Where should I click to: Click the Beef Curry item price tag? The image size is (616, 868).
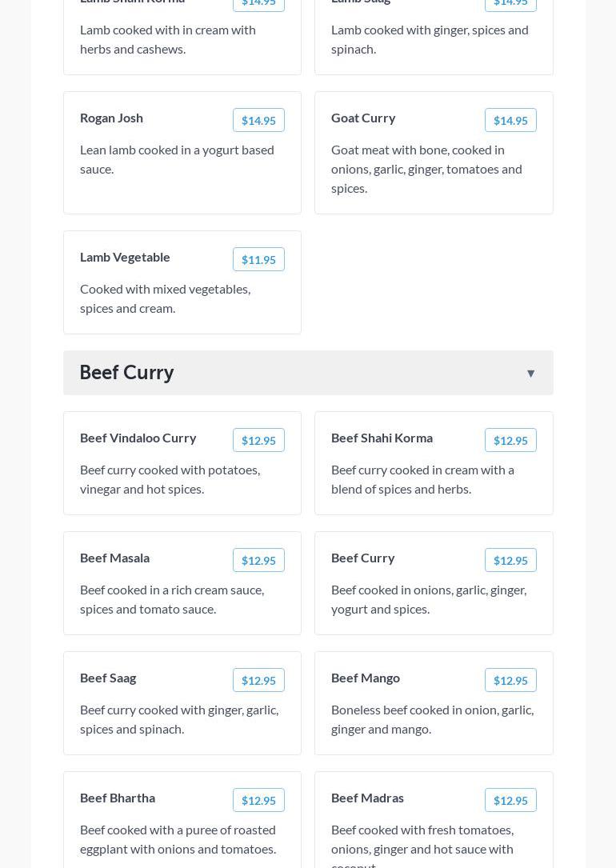tap(510, 561)
